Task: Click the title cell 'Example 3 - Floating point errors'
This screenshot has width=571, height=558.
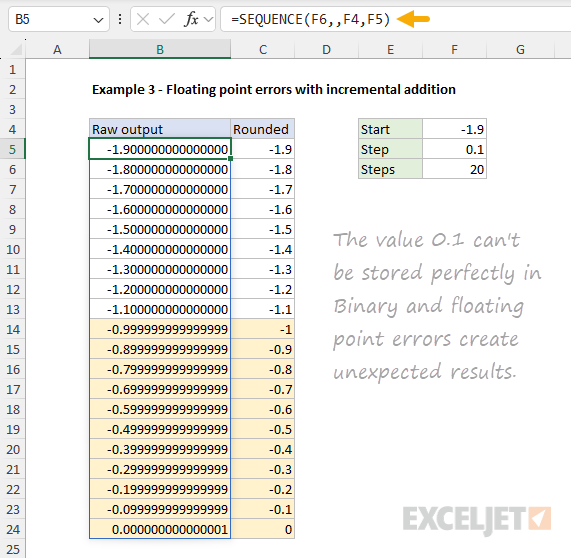Action: click(x=273, y=90)
